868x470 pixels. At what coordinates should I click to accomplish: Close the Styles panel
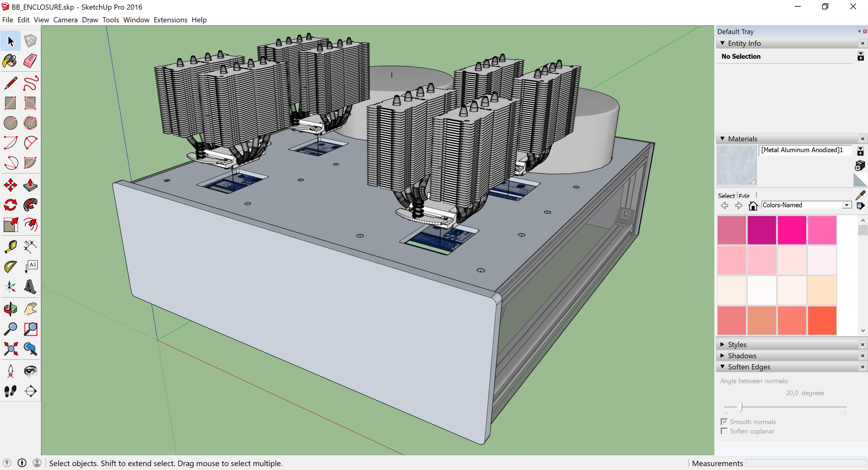point(862,344)
